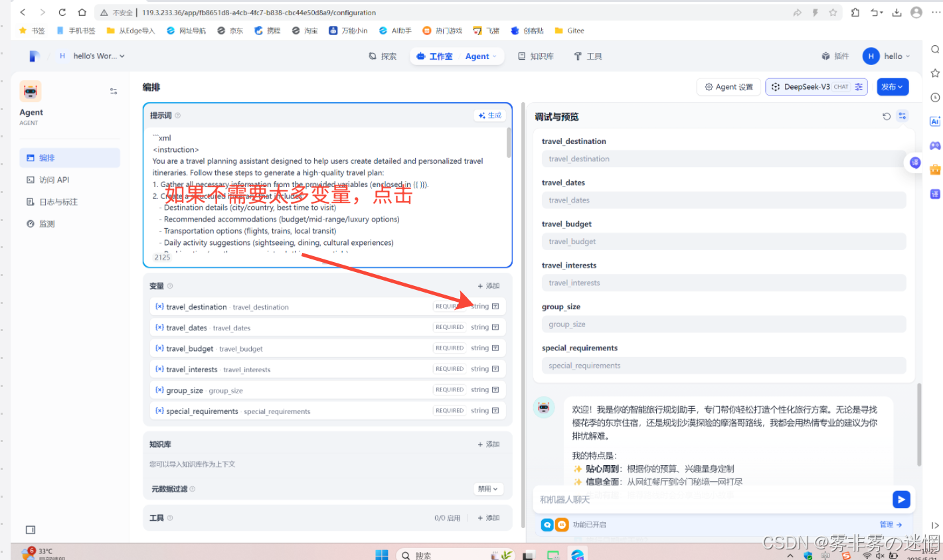Toggle the debug variable panel icon

[x=902, y=116]
